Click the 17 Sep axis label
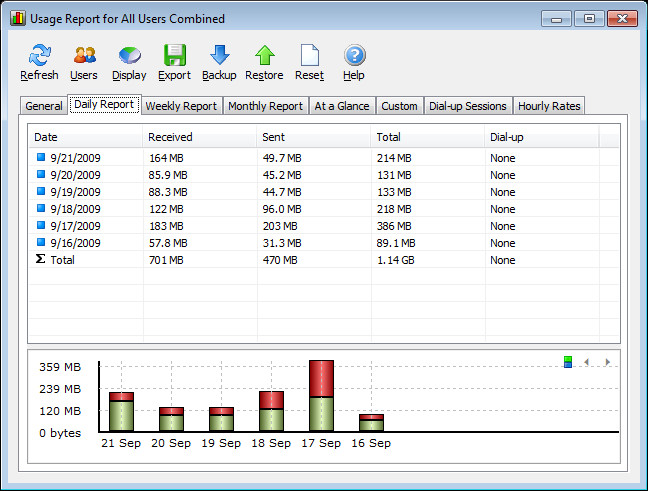This screenshot has height=491, width=648. coord(321,443)
